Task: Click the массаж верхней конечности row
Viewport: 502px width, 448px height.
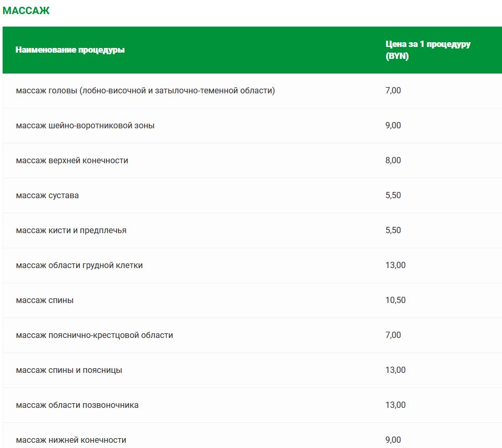Action: [72, 161]
